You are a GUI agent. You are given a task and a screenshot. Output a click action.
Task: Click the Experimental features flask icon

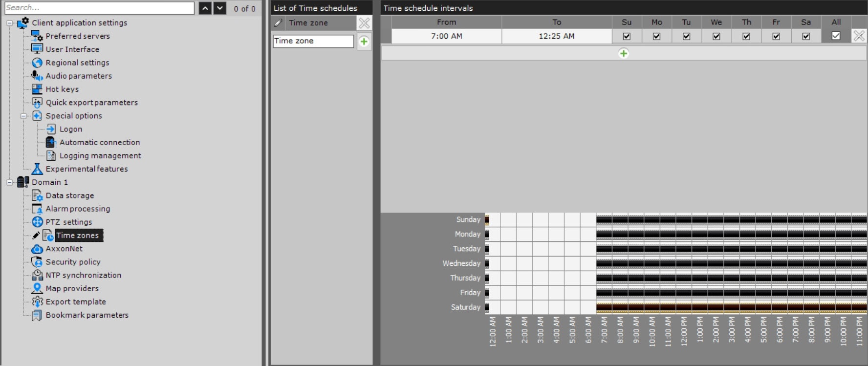(37, 169)
